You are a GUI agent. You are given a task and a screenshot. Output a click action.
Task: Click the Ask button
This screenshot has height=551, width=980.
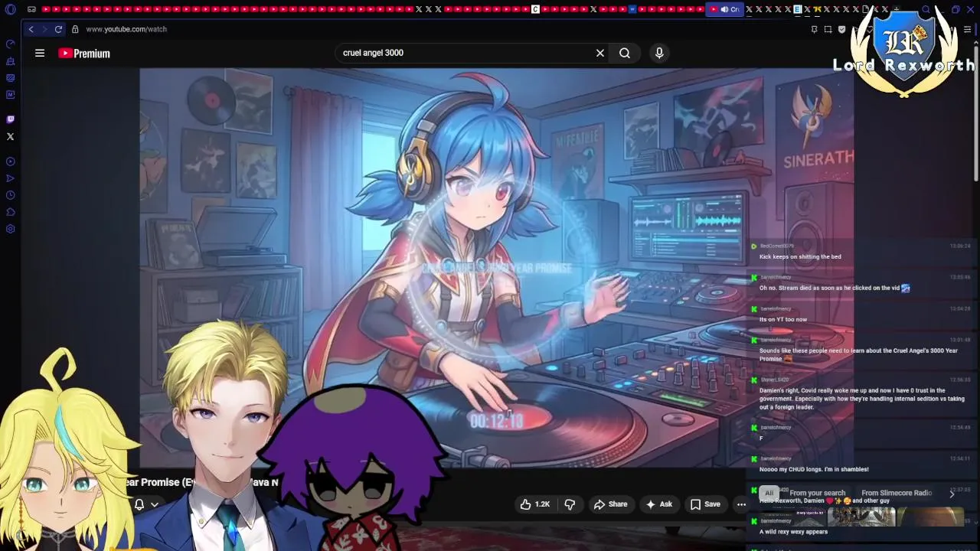click(x=658, y=504)
